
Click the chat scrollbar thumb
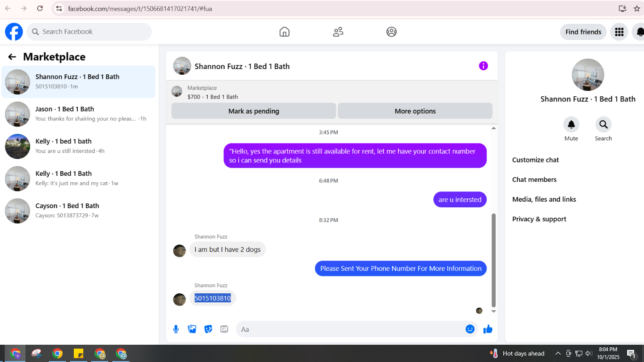[493, 260]
